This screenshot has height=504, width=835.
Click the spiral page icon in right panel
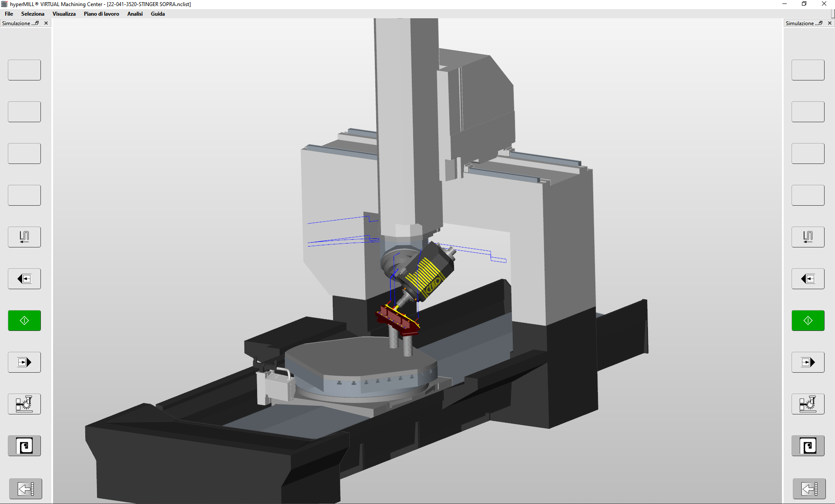point(808,446)
